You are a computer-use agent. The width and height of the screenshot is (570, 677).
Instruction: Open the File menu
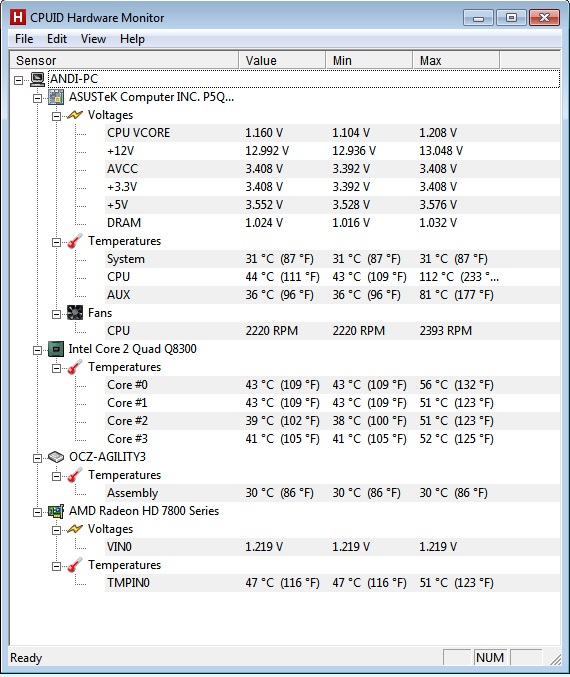pyautogui.click(x=24, y=39)
